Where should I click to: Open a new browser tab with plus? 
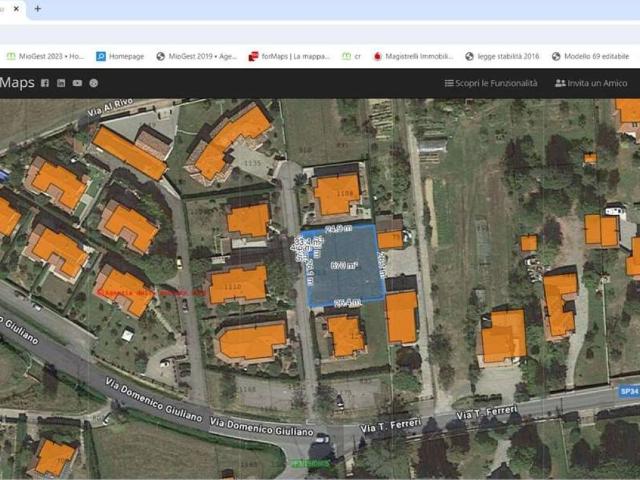[38, 8]
